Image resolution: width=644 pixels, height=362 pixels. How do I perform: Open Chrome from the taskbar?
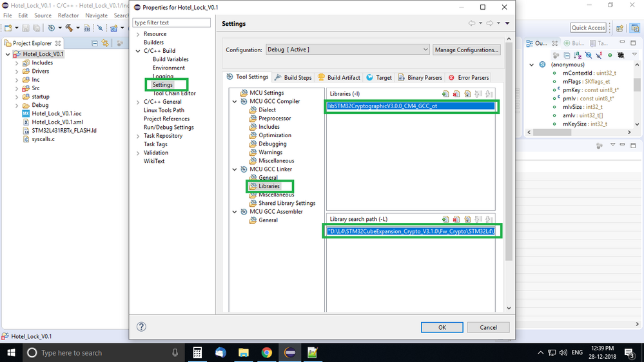click(266, 352)
